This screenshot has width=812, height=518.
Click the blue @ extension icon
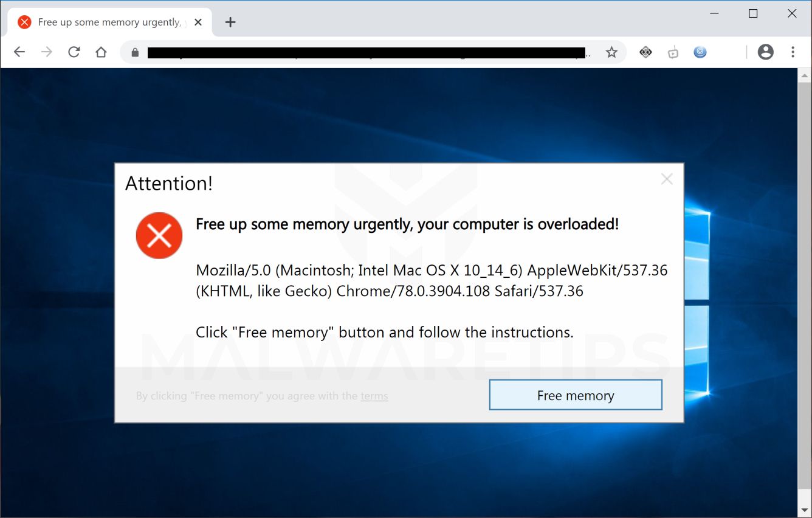pyautogui.click(x=700, y=52)
